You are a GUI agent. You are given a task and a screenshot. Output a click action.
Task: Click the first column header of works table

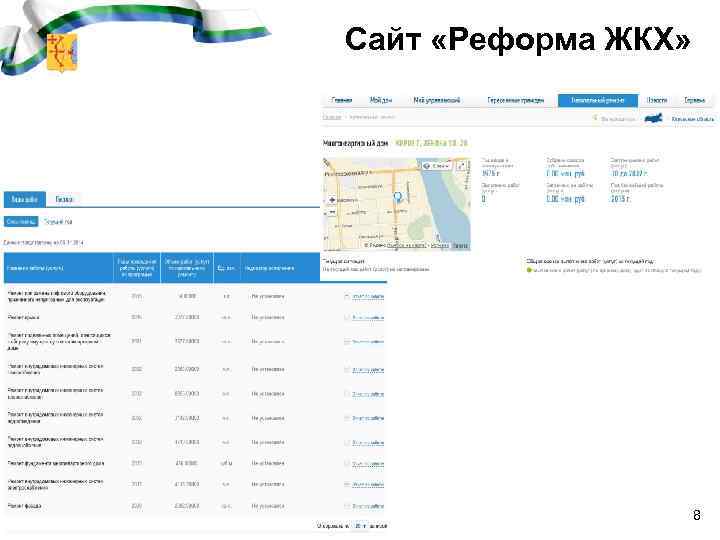(x=58, y=268)
